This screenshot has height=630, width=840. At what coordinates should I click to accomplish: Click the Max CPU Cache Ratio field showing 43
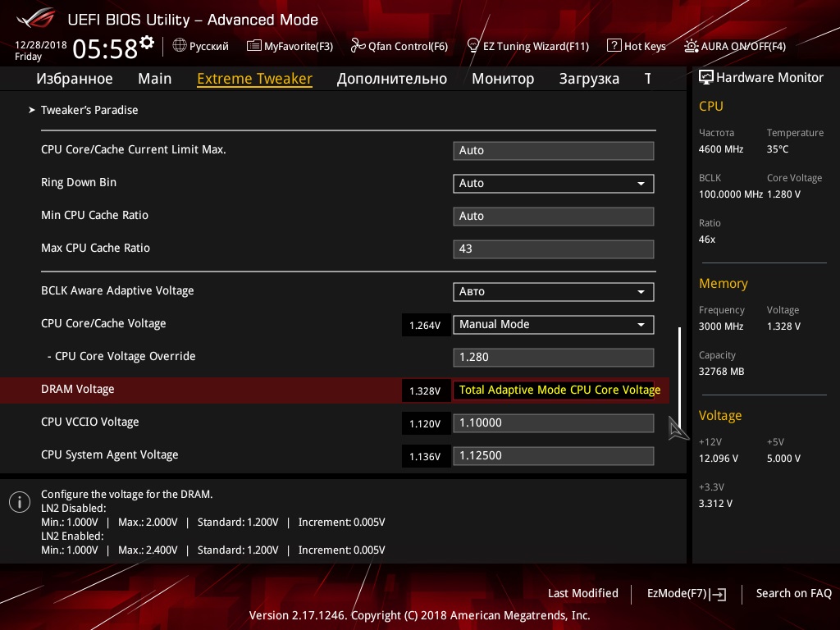click(554, 249)
